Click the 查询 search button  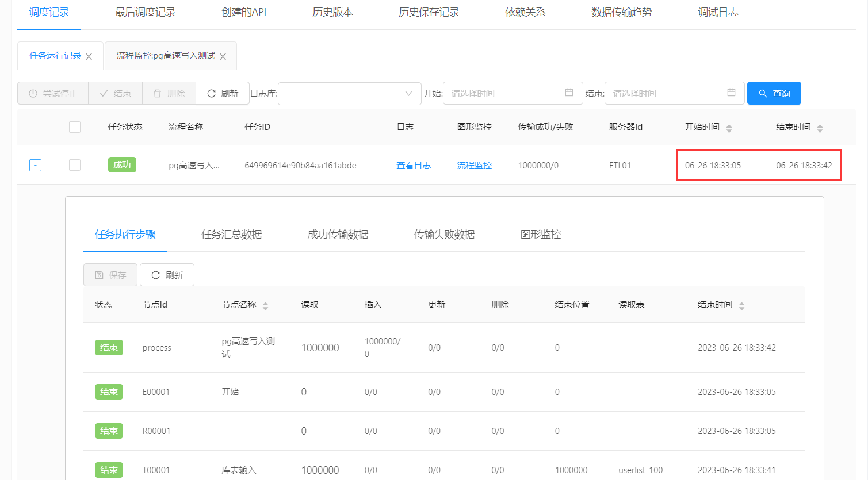774,93
